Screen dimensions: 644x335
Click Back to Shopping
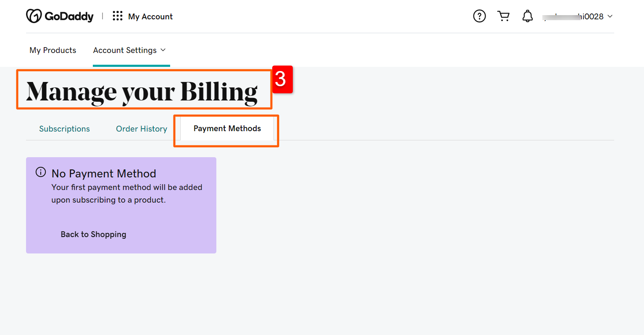coord(93,234)
